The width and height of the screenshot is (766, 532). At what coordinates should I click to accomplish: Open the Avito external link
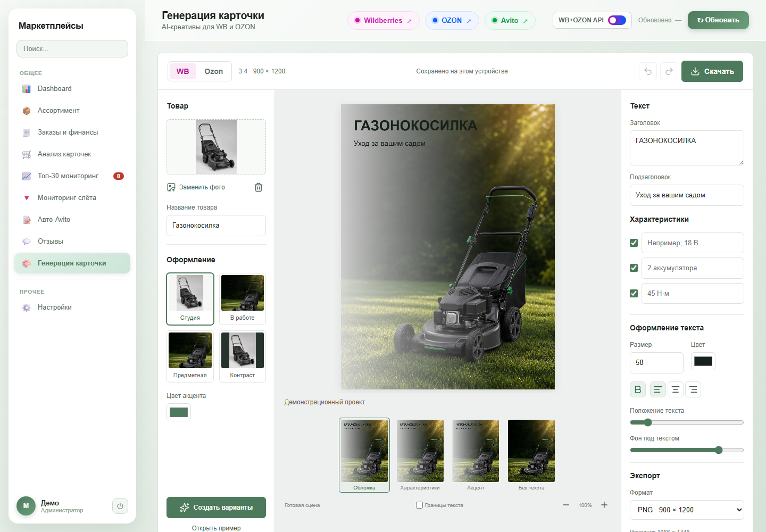510,20
